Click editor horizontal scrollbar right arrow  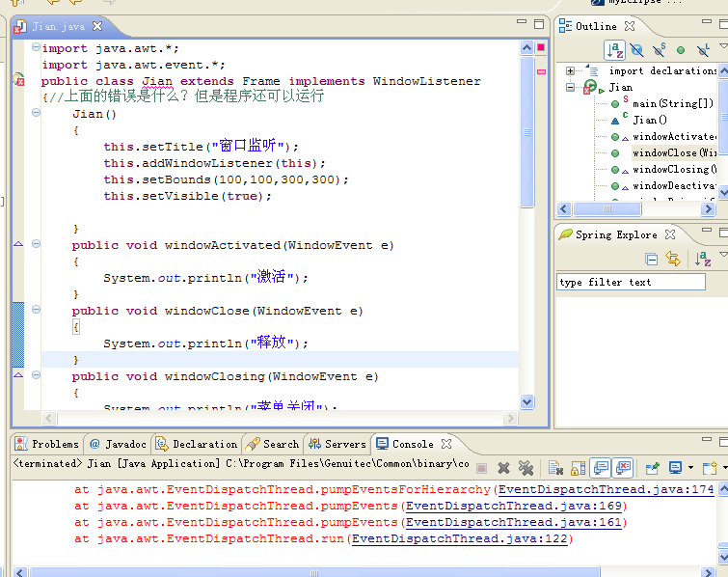click(510, 418)
